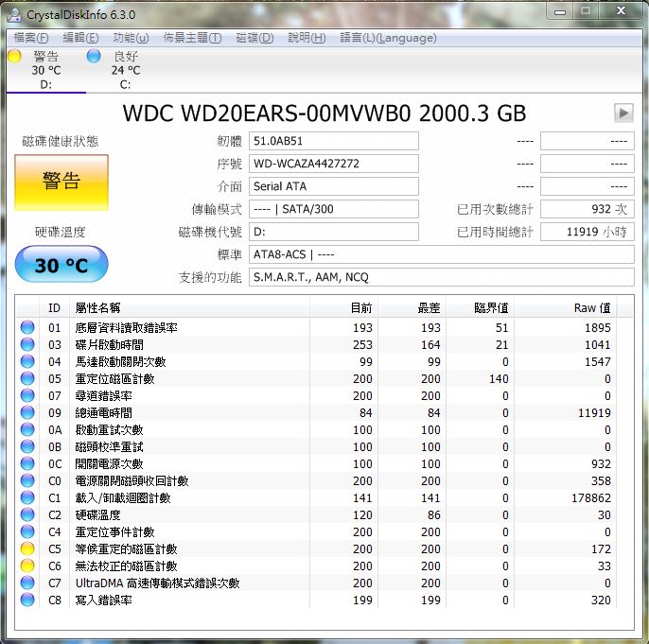The width and height of the screenshot is (649, 644).
Task: Click the interface field Serial ATA
Action: pyautogui.click(x=334, y=186)
